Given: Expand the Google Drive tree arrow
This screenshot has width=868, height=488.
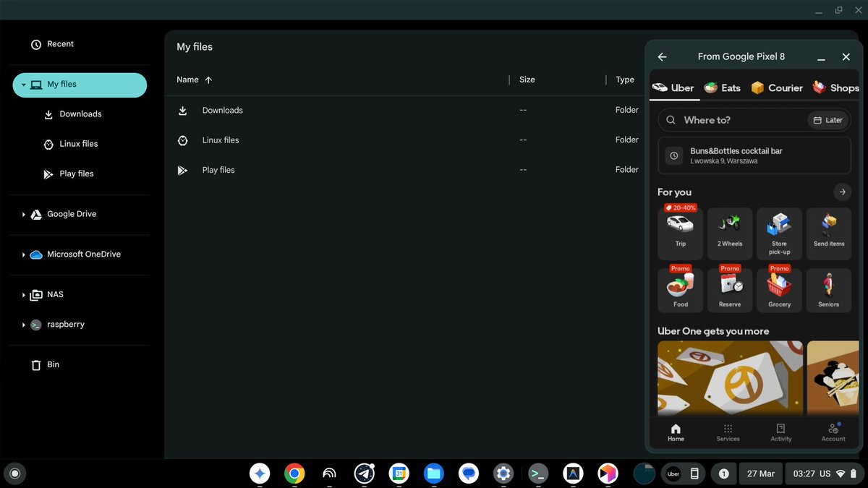Looking at the screenshot, I should coord(23,215).
